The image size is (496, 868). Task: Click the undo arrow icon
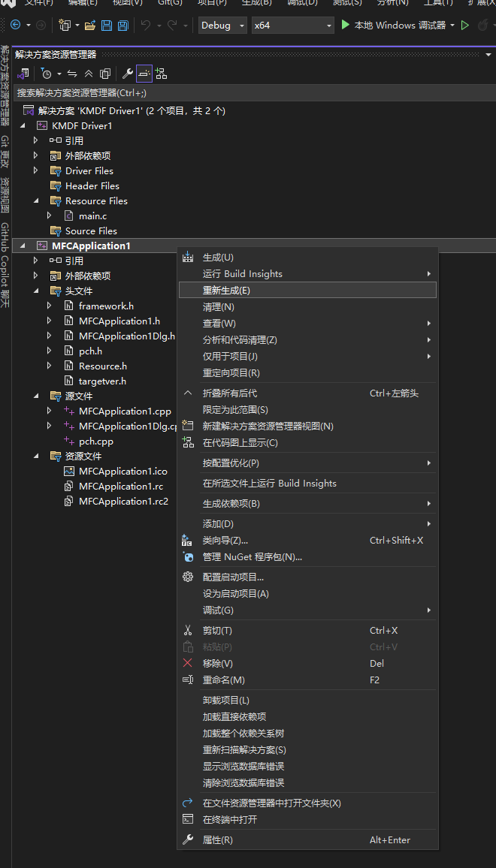pos(145,25)
